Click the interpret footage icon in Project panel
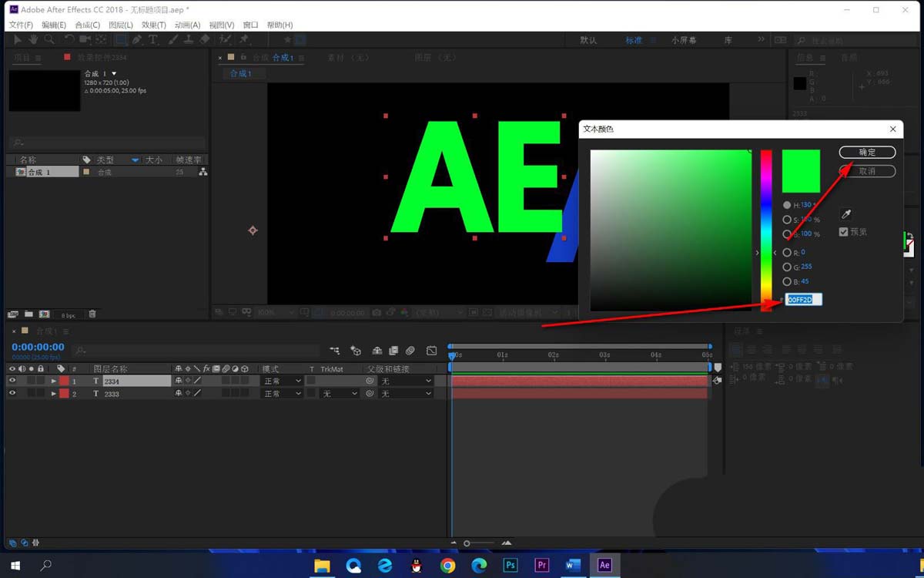The width and height of the screenshot is (924, 578). coord(13,314)
